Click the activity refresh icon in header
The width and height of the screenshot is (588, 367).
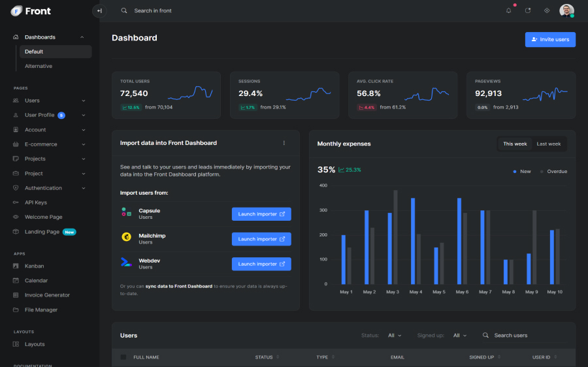pos(528,10)
